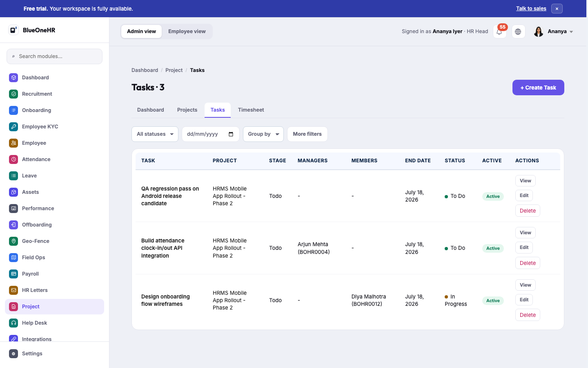Open the Ananya user menu
The image size is (588, 368).
pyautogui.click(x=553, y=31)
